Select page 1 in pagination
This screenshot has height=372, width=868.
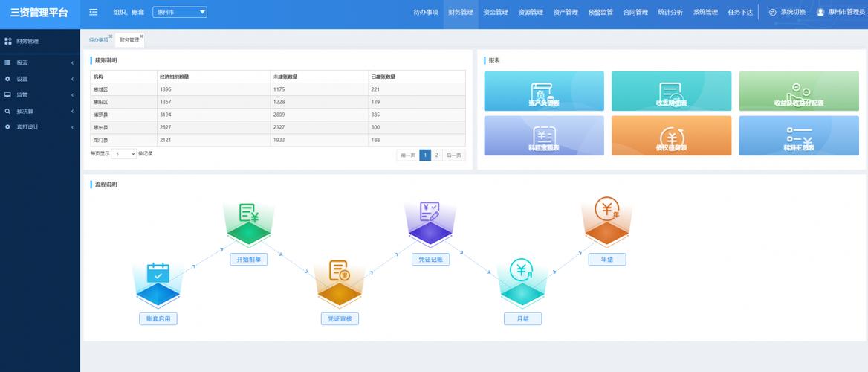click(x=425, y=155)
